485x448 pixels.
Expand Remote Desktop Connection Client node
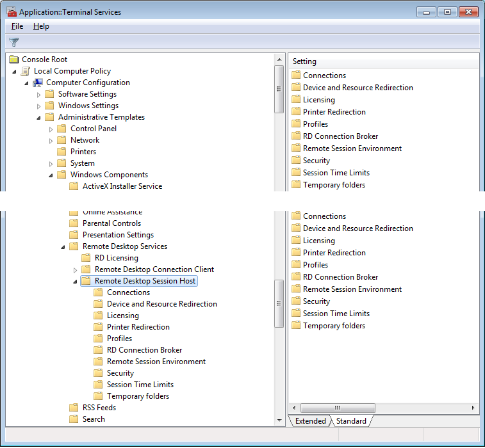point(76,270)
